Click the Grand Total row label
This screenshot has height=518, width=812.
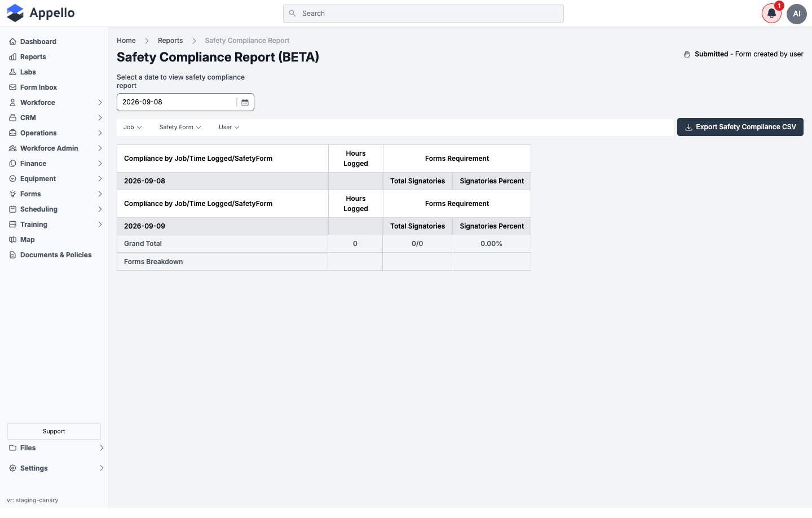[143, 244]
